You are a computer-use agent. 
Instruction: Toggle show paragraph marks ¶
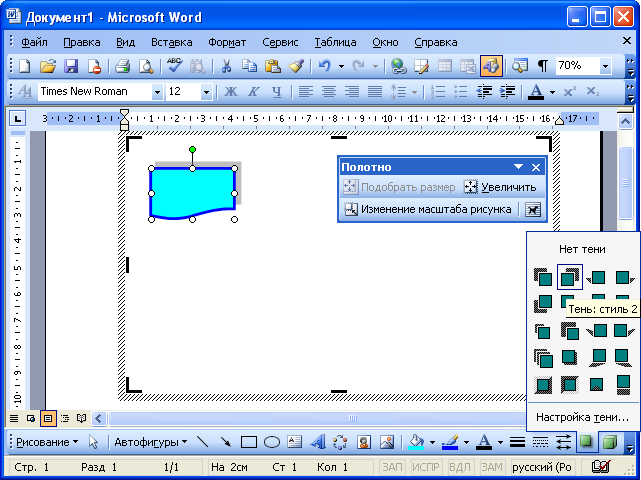click(542, 66)
